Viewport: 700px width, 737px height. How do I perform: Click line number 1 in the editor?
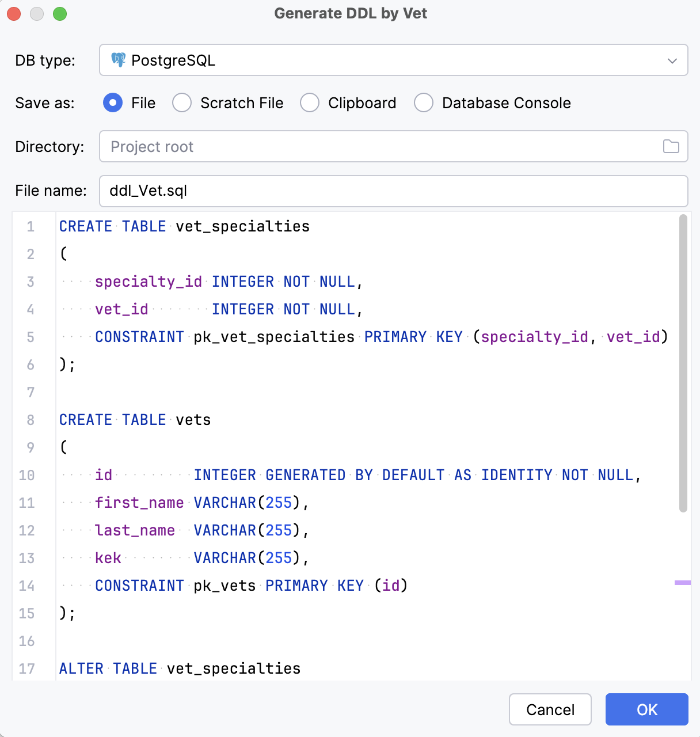pos(30,227)
